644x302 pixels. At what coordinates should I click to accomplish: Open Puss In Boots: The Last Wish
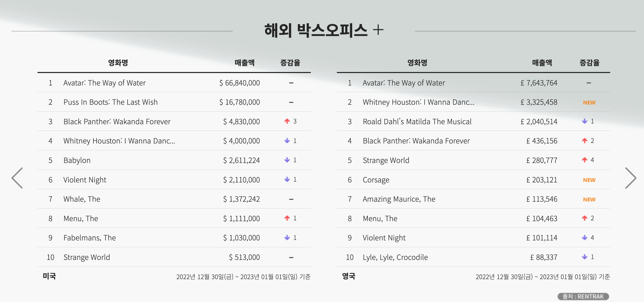(x=110, y=102)
